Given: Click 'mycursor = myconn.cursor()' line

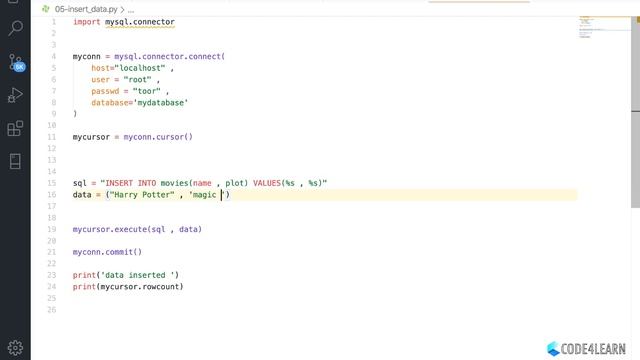Looking at the screenshot, I should pos(133,137).
